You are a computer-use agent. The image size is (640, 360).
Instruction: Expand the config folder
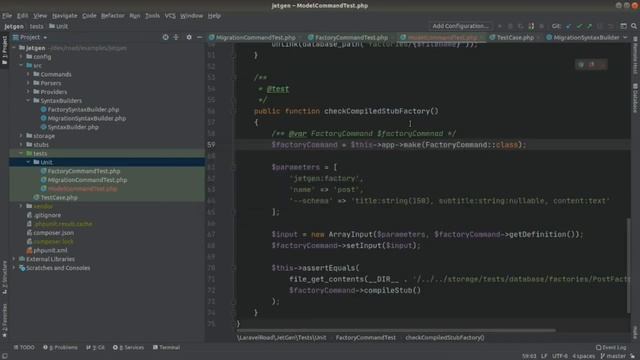[x=21, y=57]
